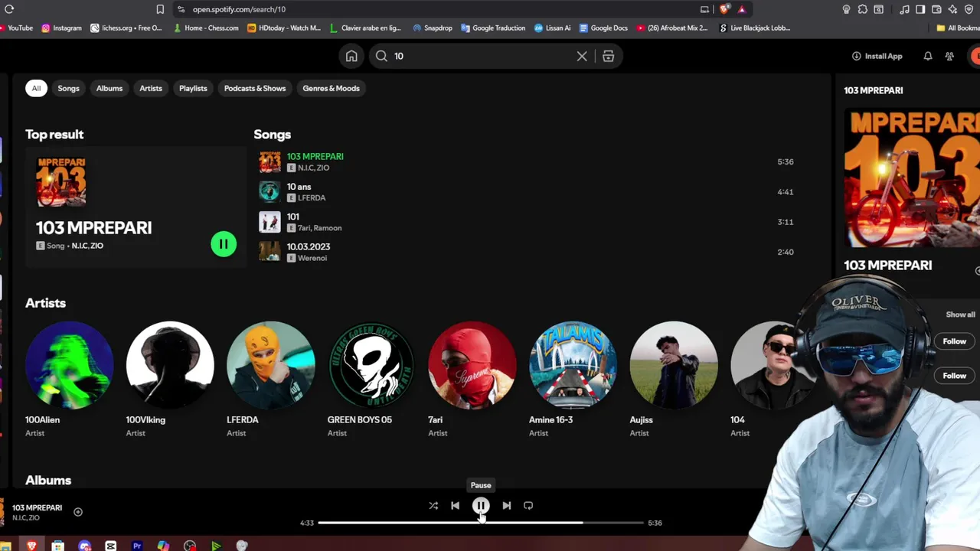The image size is (980, 551).
Task: Open Brave Rewards triangle icon
Action: 742,9
